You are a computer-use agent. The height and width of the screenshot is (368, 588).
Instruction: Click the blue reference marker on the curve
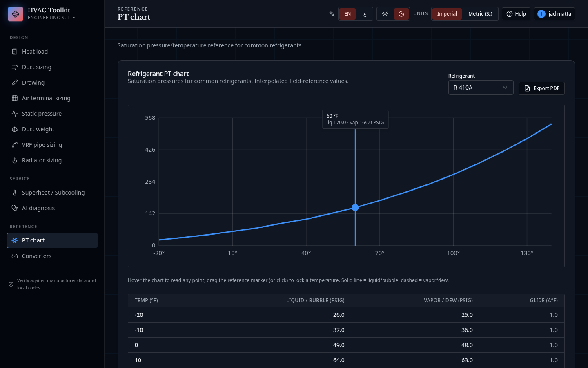click(355, 208)
